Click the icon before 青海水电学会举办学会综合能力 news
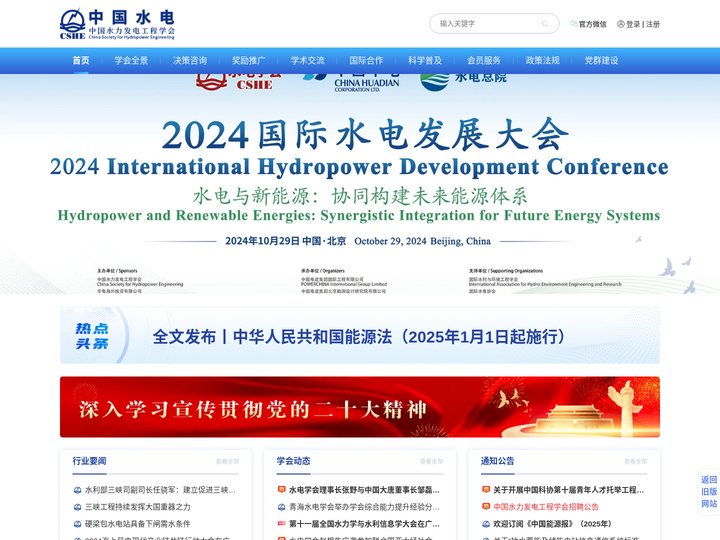 281,507
